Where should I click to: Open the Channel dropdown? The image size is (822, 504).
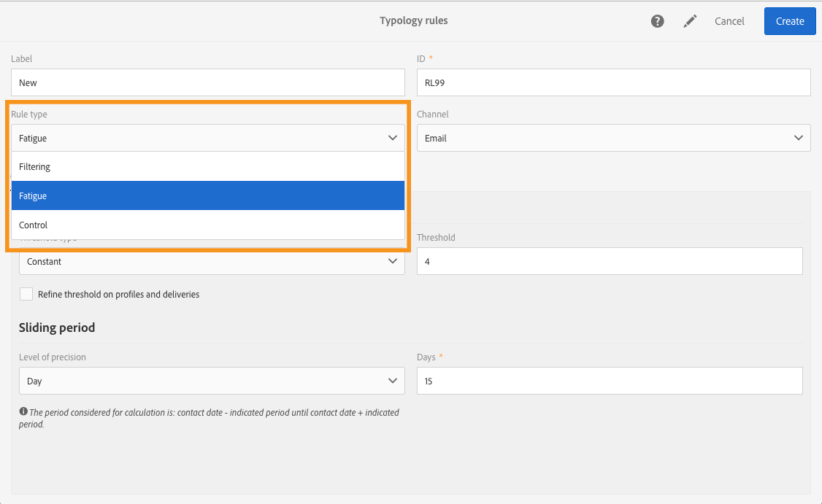pyautogui.click(x=613, y=138)
